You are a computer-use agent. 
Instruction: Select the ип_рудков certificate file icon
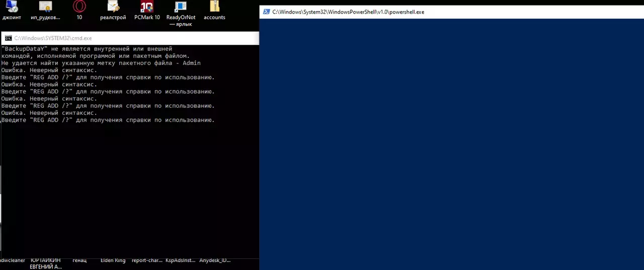point(45,7)
